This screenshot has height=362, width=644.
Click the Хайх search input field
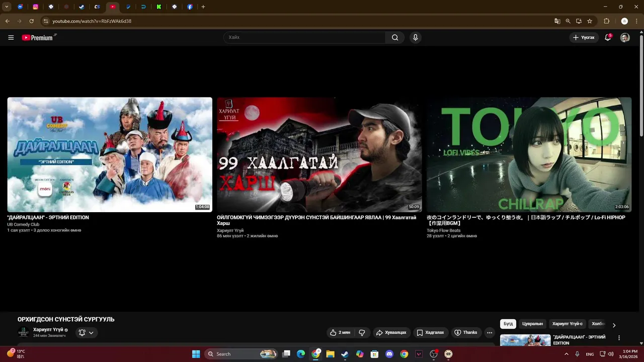click(x=305, y=37)
